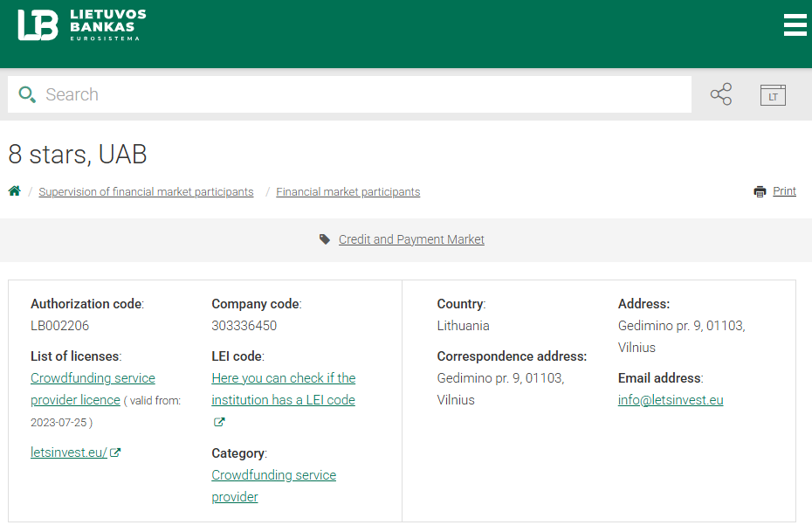Click the 8 stars, UAB heading
Image resolution: width=812 pixels, height=525 pixels.
coord(78,154)
